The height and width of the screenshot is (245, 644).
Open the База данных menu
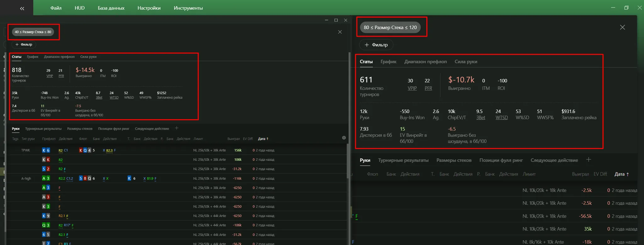coord(111,8)
